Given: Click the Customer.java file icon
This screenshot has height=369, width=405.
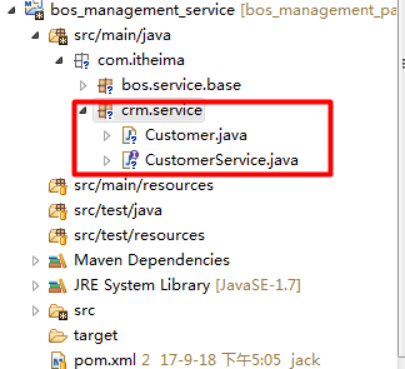Looking at the screenshot, I should pos(129,136).
